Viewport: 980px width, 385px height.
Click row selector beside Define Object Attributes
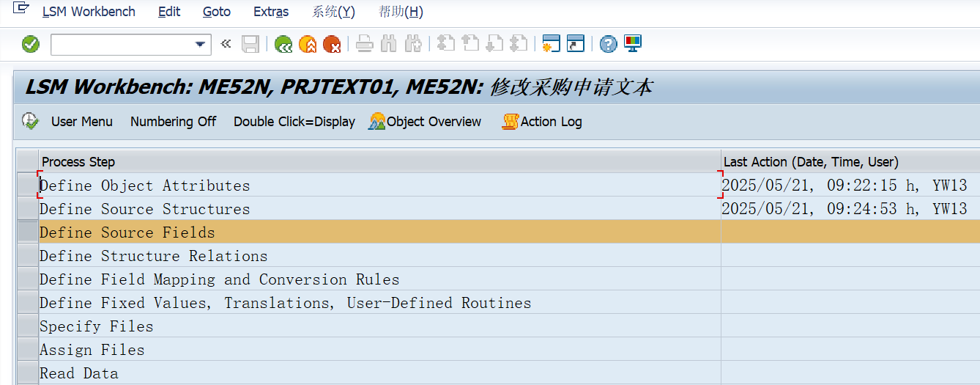[x=27, y=186]
